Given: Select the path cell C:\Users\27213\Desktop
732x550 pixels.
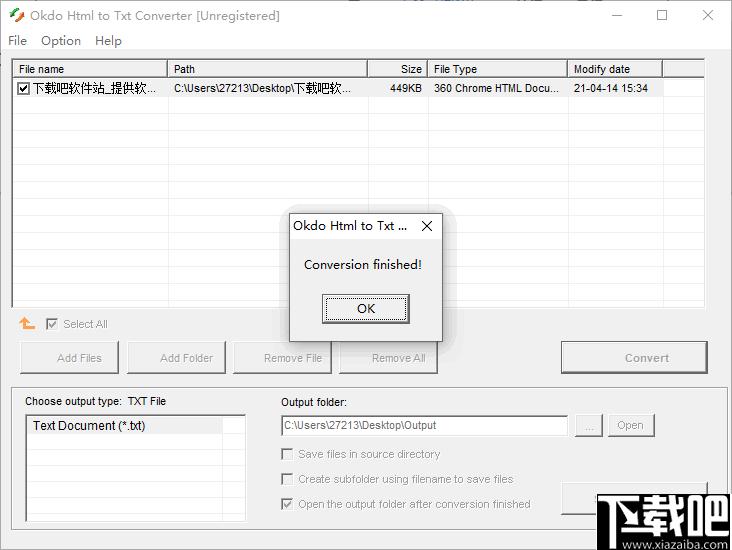Looking at the screenshot, I should [x=262, y=88].
